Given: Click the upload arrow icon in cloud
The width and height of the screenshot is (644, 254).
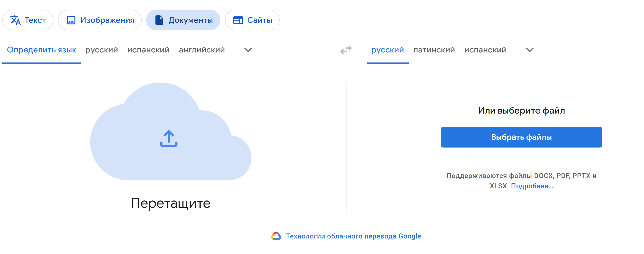Looking at the screenshot, I should click(169, 138).
